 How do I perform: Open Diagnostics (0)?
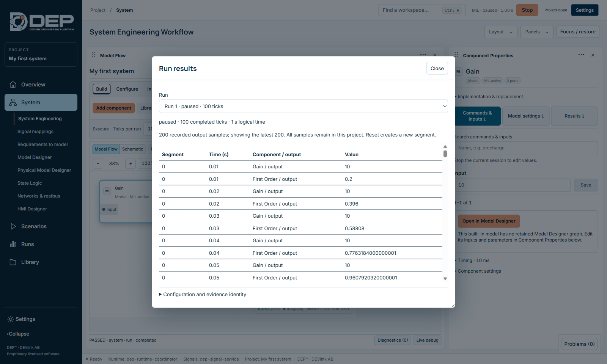point(393,340)
